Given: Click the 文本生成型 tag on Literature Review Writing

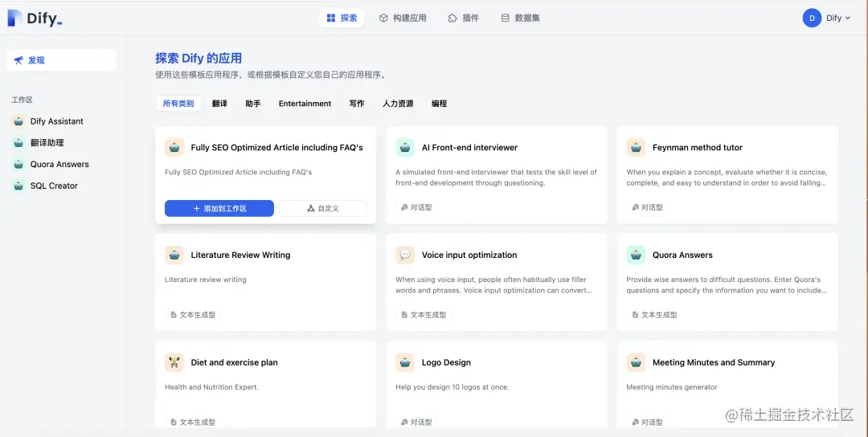Looking at the screenshot, I should click(x=193, y=315).
